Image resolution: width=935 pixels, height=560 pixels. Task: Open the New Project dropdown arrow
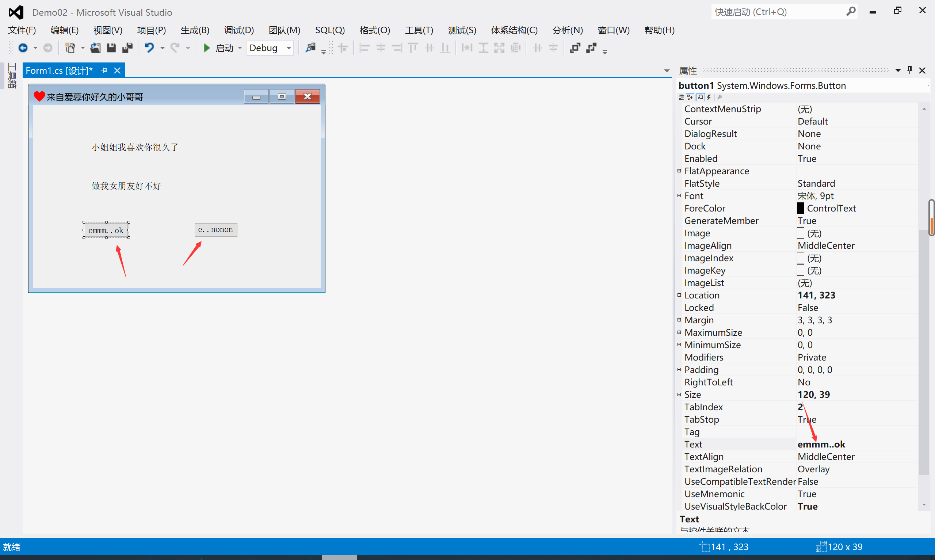pos(83,48)
